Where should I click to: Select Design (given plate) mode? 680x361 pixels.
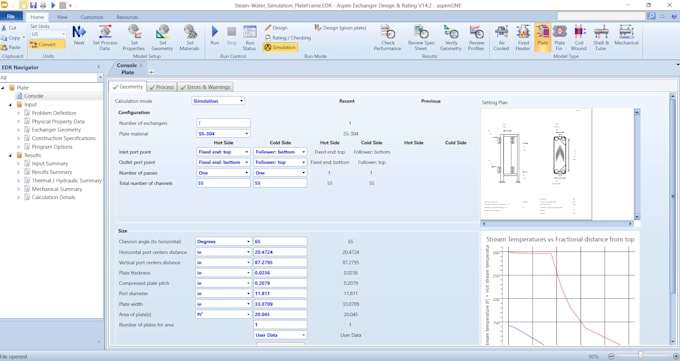pos(340,28)
